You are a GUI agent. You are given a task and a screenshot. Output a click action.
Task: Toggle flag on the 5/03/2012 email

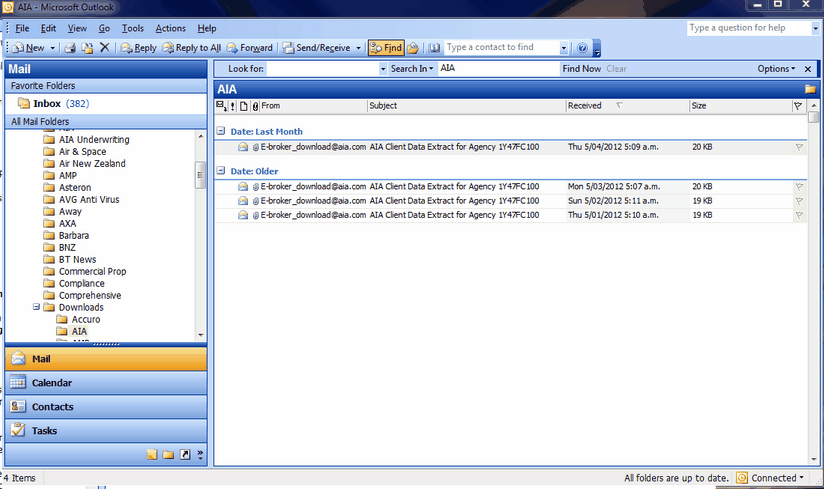[x=799, y=186]
